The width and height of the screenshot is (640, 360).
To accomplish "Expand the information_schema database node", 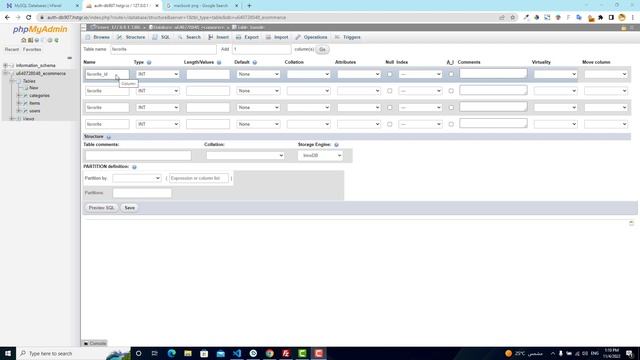I will 6,65.
